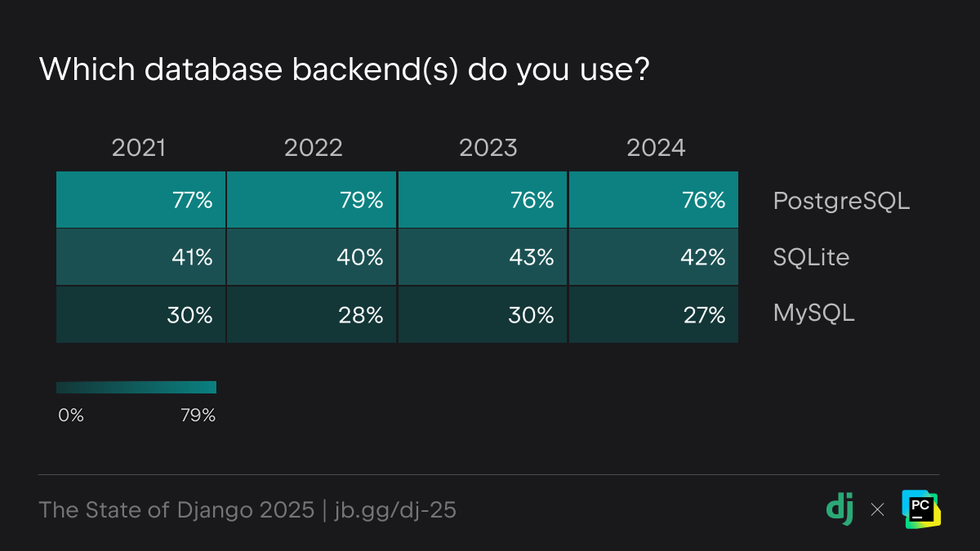Open the jb.gg/dj-25 link

pyautogui.click(x=395, y=510)
